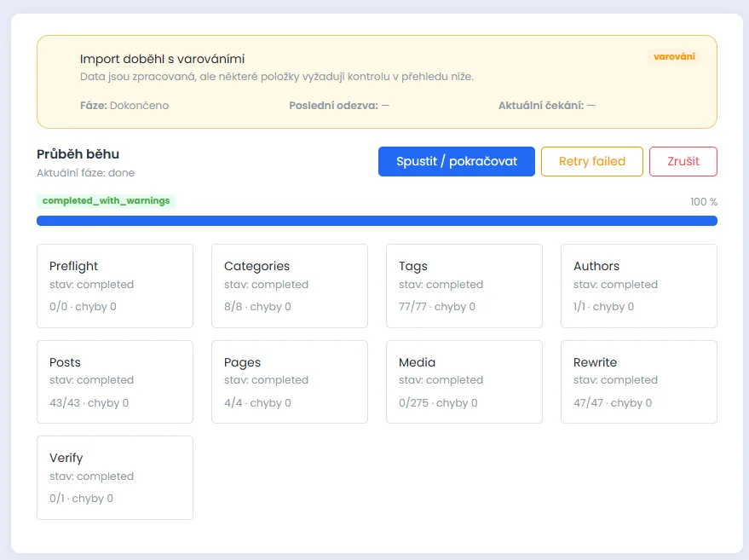Image resolution: width=749 pixels, height=560 pixels.
Task: Click the Authors count 1/1 · chyby 0
Action: (x=604, y=306)
